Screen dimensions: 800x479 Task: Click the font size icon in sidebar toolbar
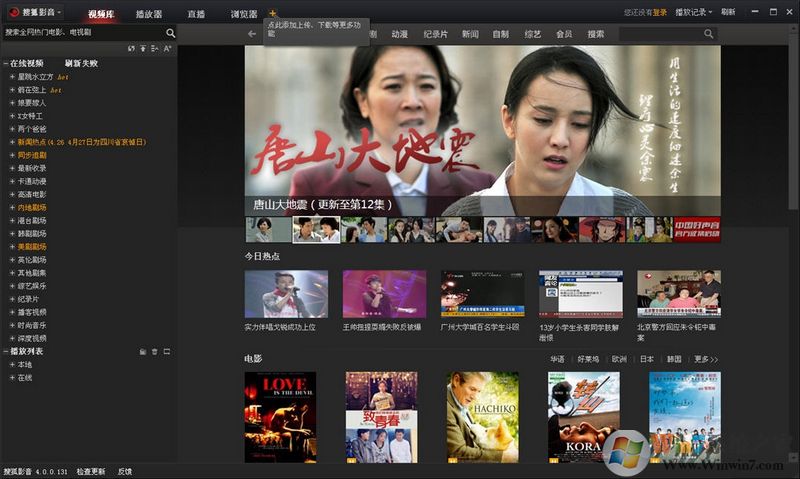pyautogui.click(x=168, y=48)
